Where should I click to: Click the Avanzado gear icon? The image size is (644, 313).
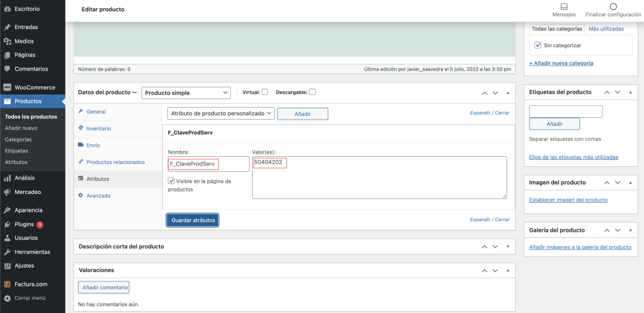pos(81,196)
